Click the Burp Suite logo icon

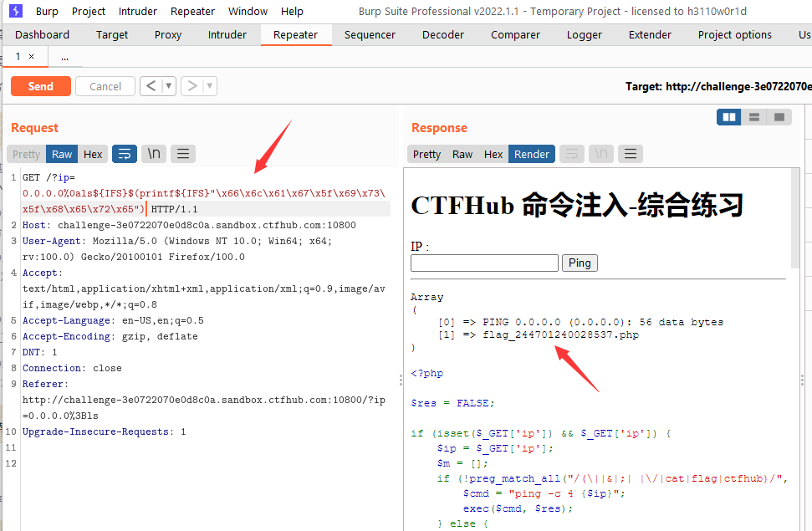16,11
